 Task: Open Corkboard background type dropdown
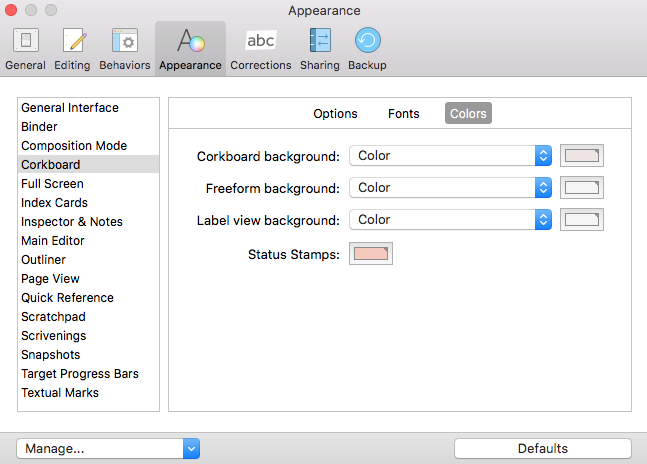[x=451, y=156]
